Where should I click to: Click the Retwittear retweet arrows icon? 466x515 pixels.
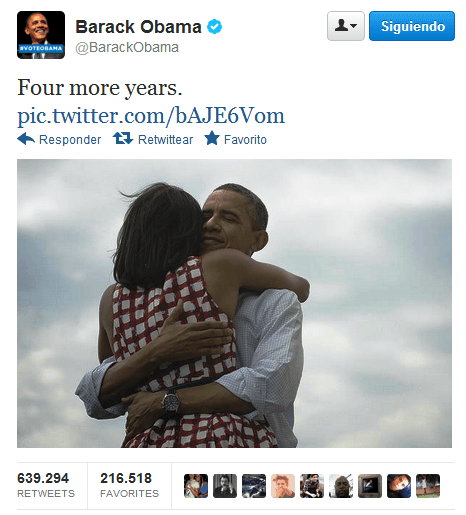point(123,138)
